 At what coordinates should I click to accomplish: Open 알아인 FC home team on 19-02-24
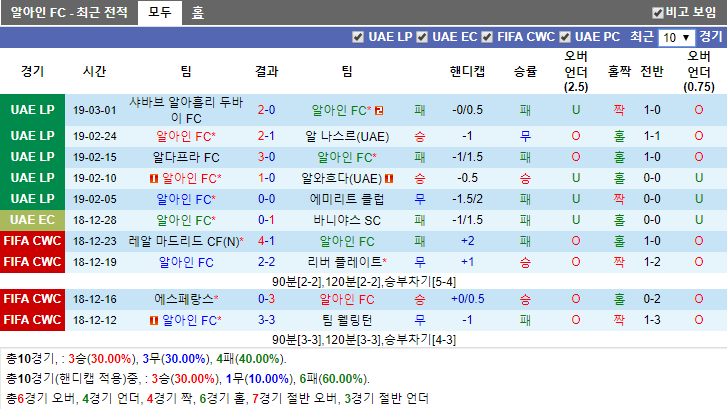186,136
